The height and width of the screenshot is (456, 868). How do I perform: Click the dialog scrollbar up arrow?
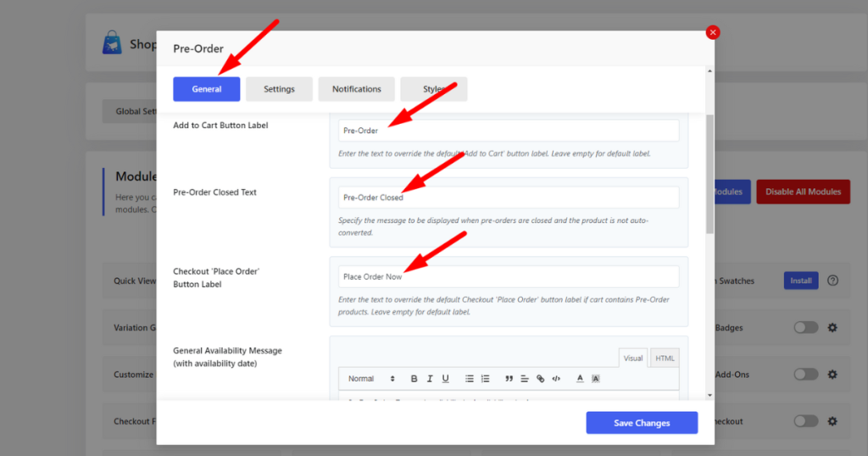tap(709, 71)
